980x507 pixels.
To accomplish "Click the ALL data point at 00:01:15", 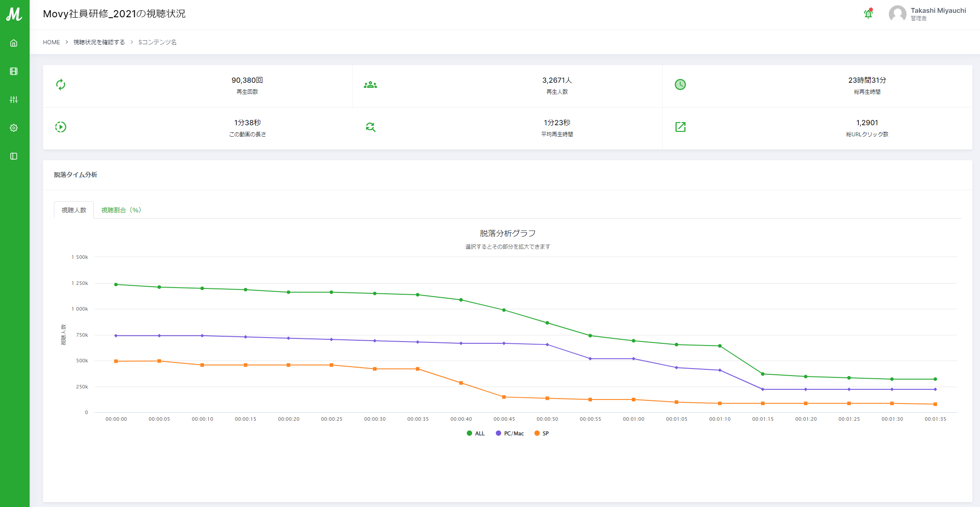I will pyautogui.click(x=763, y=374).
